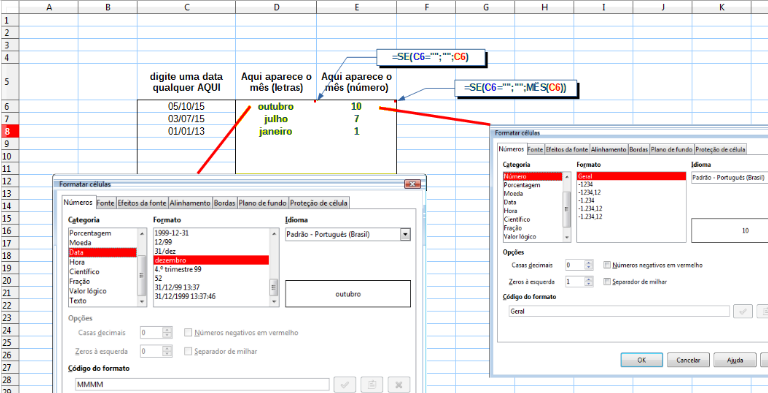Click the Remove format X icon beside MMMM

tap(398, 385)
